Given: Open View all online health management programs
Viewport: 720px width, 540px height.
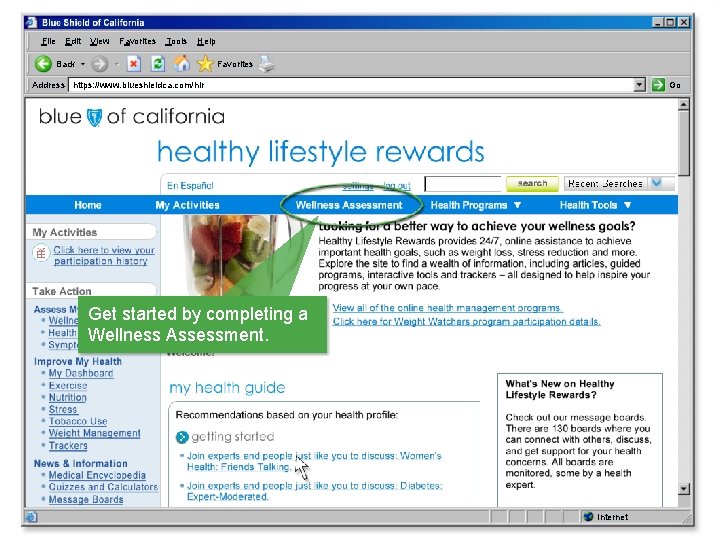Looking at the screenshot, I should point(448,308).
